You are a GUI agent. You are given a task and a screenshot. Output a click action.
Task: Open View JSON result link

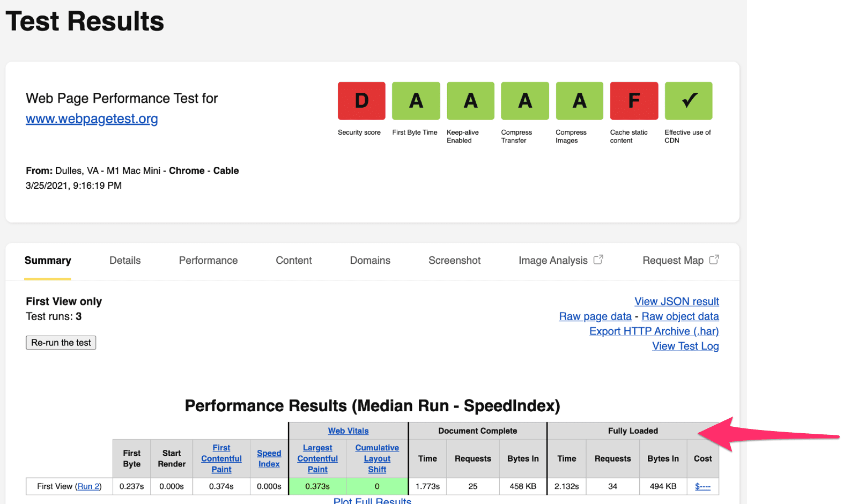pos(677,301)
